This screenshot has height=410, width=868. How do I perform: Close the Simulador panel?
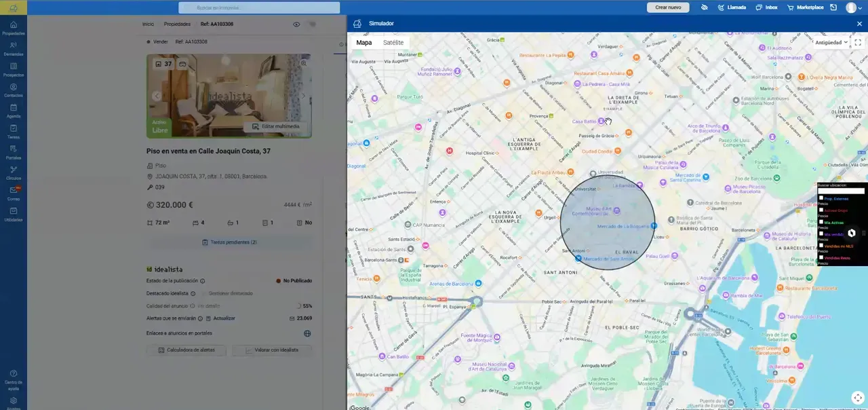coord(859,24)
